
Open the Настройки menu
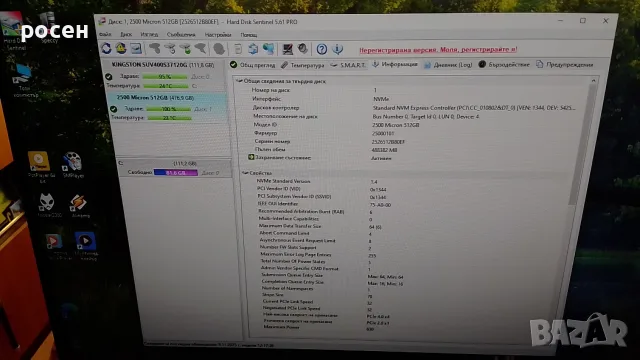tap(218, 35)
